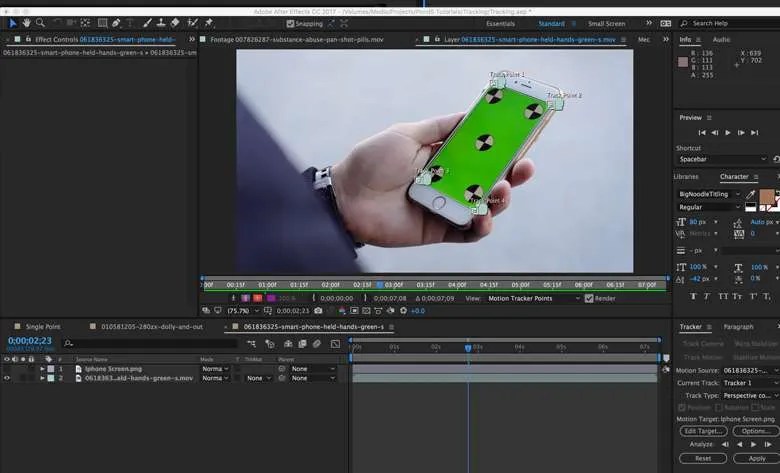Screen dimensions: 780x473
Task: Toggle the Snapping checkbox
Action: (x=290, y=23)
